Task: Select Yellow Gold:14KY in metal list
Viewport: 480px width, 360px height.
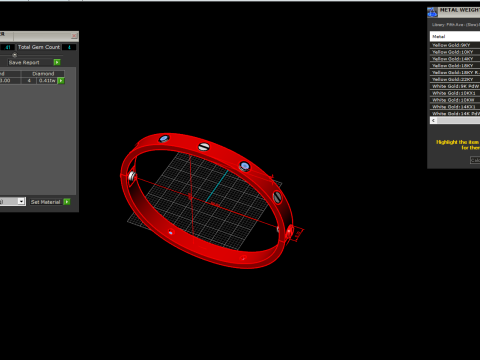Action: (455, 59)
